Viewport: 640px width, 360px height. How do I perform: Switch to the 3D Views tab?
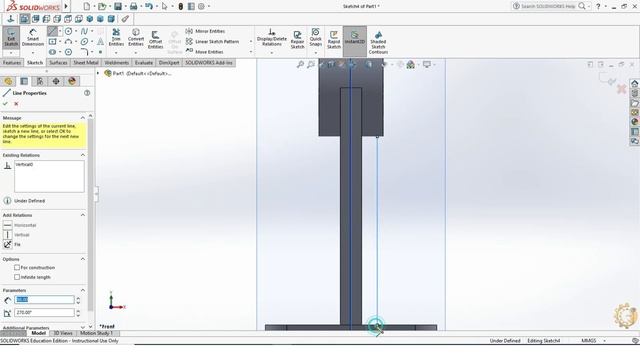[x=63, y=333]
